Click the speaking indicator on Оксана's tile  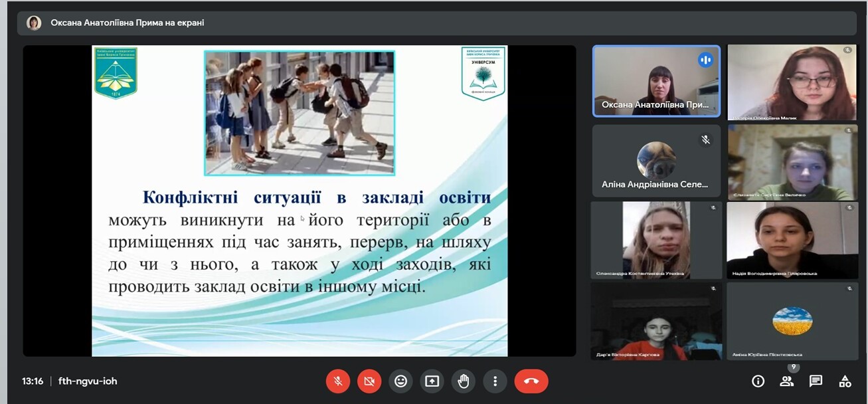[x=705, y=60]
